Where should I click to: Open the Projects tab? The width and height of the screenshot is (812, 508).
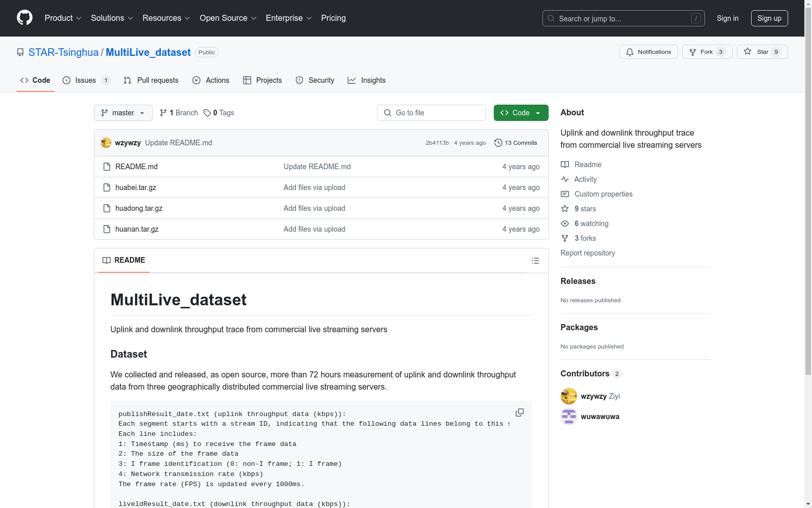(262, 80)
